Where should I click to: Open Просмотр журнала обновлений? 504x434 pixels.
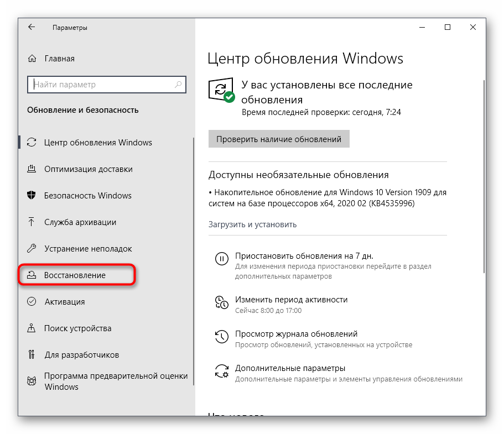point(296,334)
